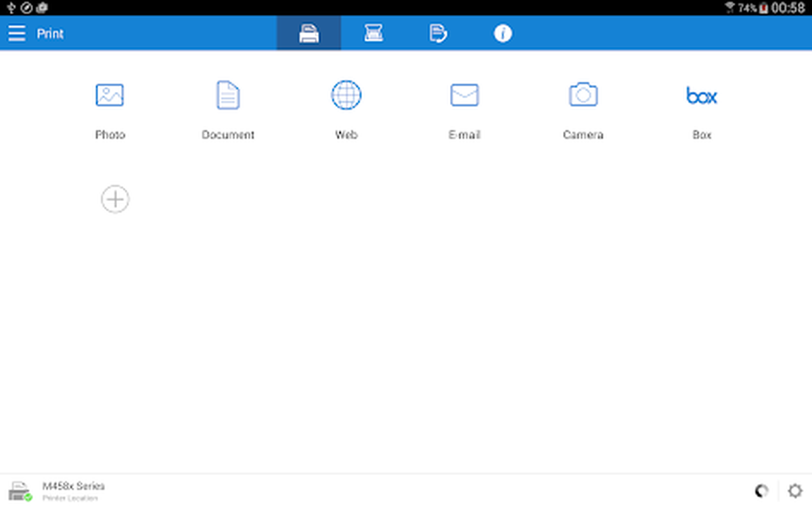Choose Web page printing
Image resolution: width=812 pixels, height=507 pixels.
click(346, 110)
